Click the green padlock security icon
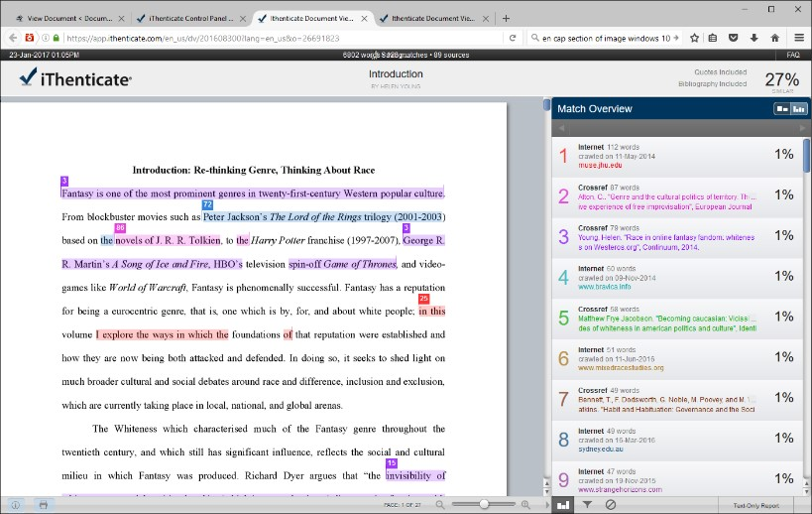The height and width of the screenshot is (514, 812). click(x=56, y=38)
